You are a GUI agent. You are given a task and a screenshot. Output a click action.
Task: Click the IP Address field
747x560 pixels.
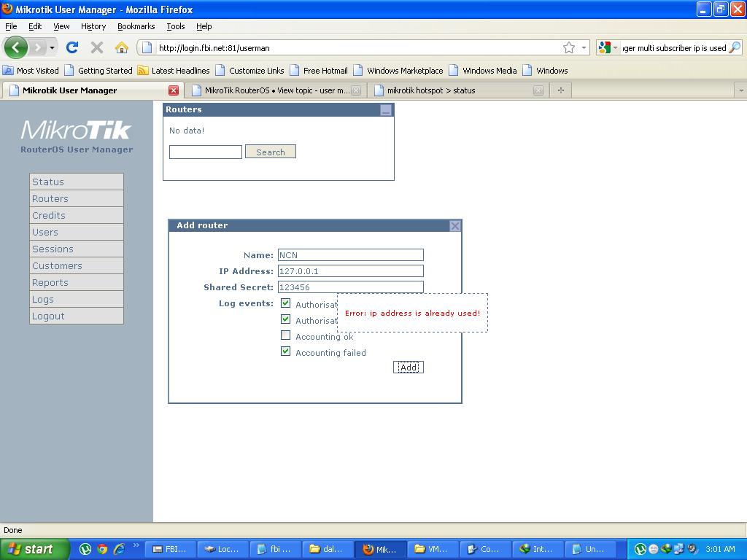point(351,271)
